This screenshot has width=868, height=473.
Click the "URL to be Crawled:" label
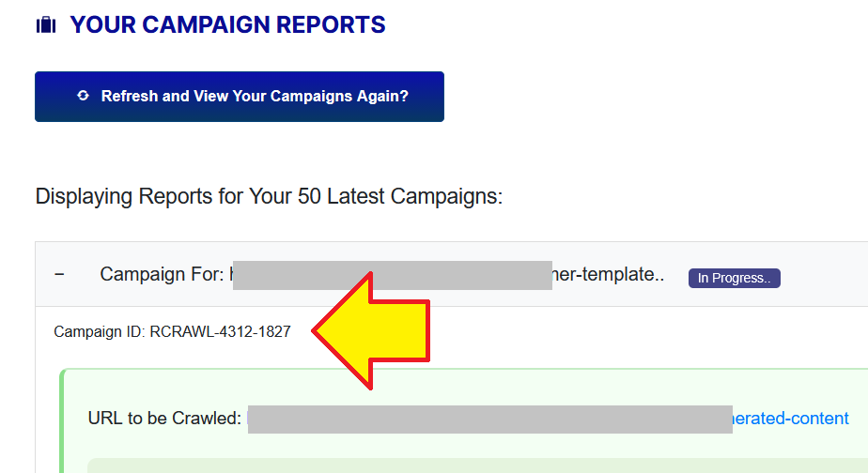(164, 419)
